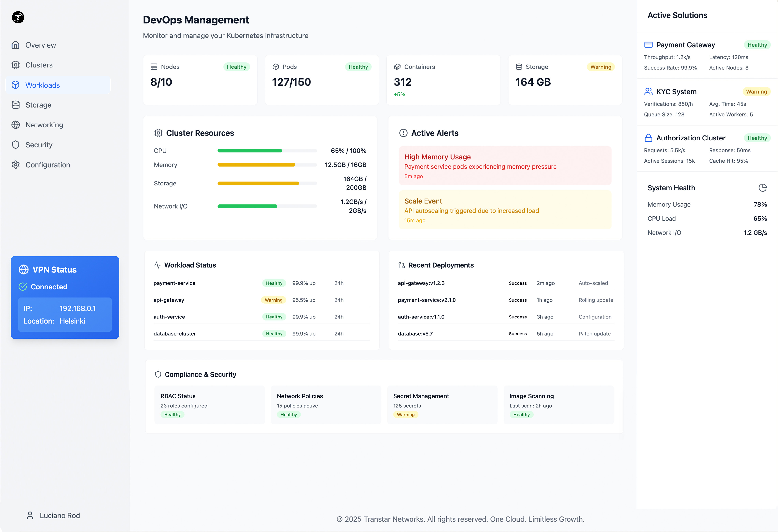Click the Recent Deployments section header
The height and width of the screenshot is (532, 778).
[440, 265]
